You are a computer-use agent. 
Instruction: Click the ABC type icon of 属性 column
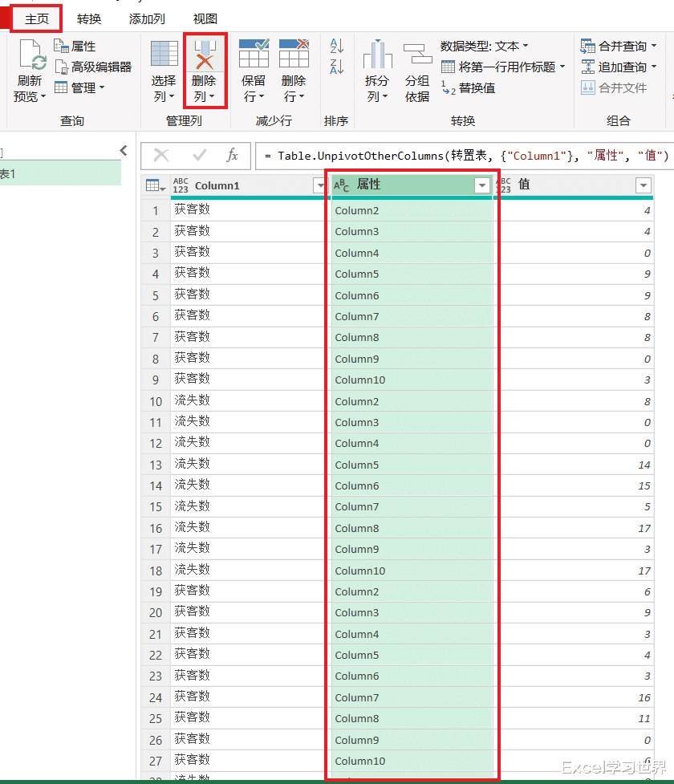pos(341,185)
